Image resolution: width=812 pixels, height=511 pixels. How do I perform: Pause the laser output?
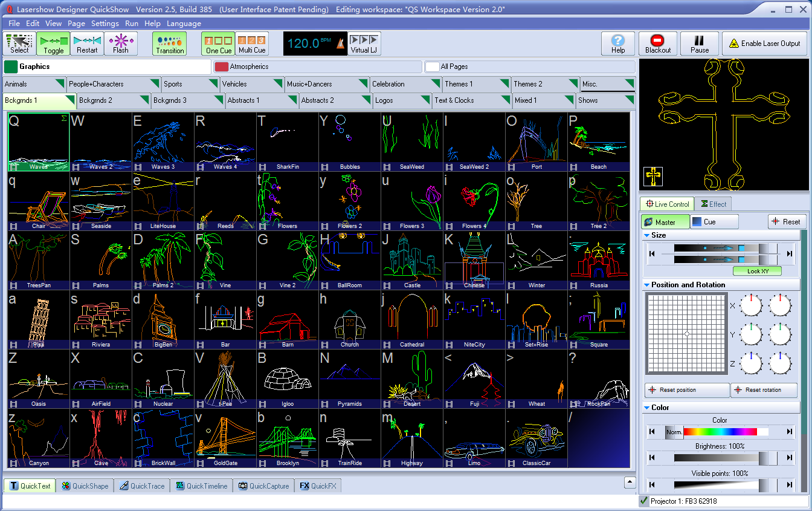point(700,44)
